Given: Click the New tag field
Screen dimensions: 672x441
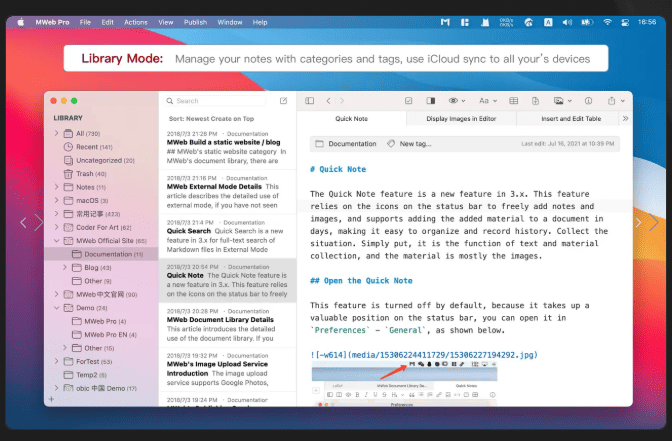Looking at the screenshot, I should click(x=409, y=144).
